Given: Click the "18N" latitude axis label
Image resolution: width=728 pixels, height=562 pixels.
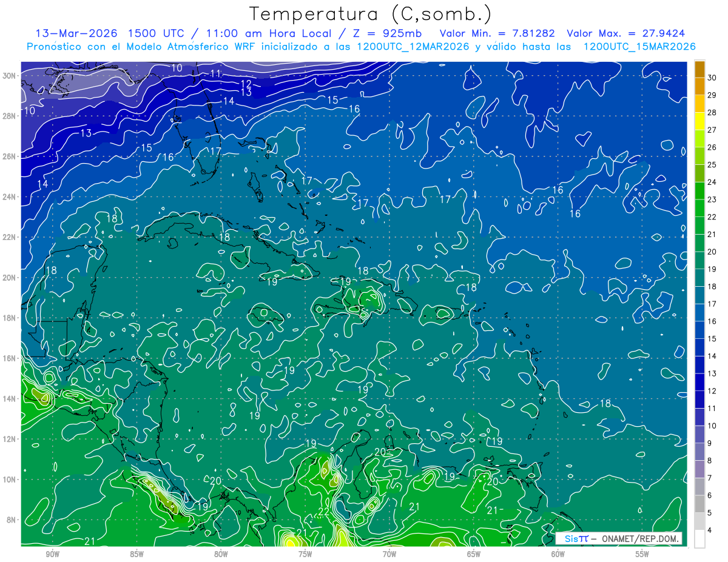Looking at the screenshot, I should (8, 318).
